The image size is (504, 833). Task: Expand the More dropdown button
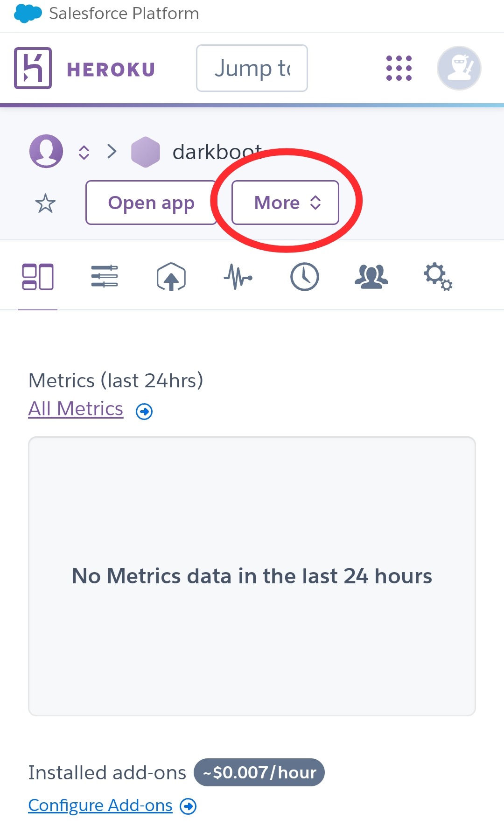click(x=285, y=203)
